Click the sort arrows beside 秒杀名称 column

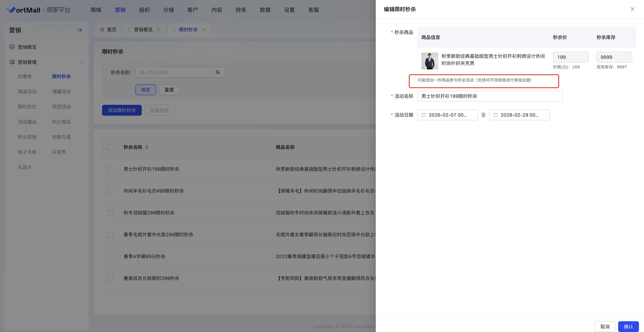click(x=147, y=147)
